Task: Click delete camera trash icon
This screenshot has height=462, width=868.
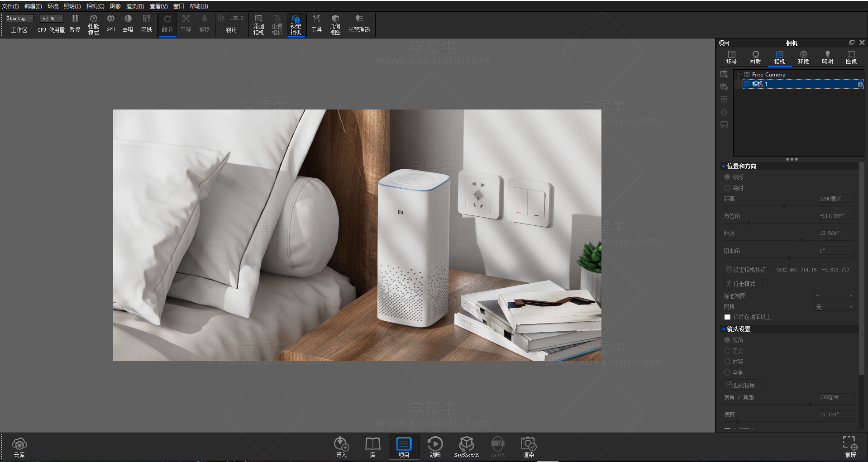Action: pos(724,100)
